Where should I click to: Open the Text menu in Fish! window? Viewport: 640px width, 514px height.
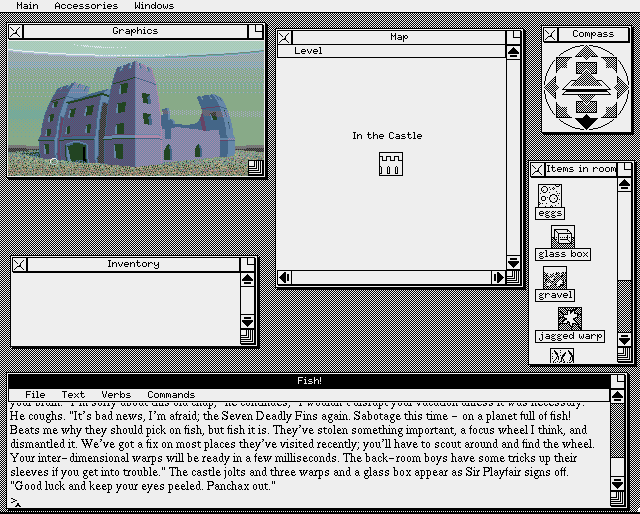coord(73,395)
